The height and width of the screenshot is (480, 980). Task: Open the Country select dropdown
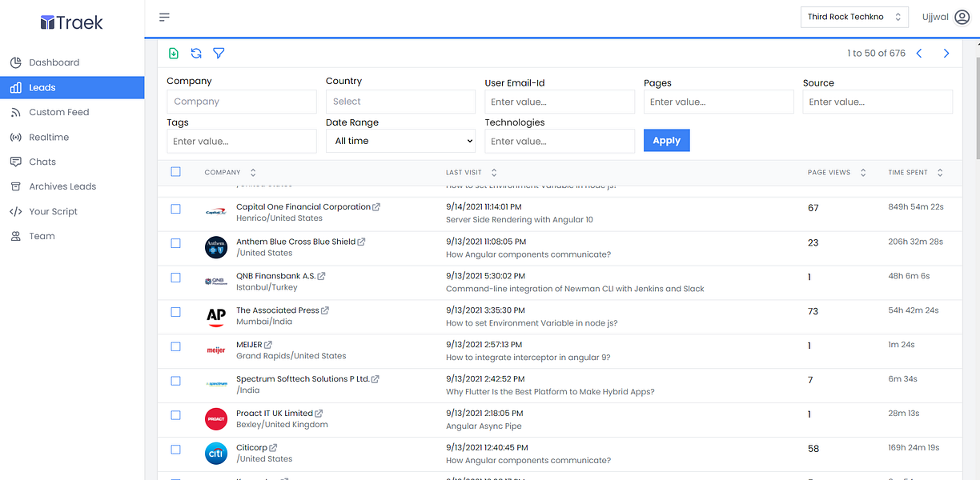[400, 102]
